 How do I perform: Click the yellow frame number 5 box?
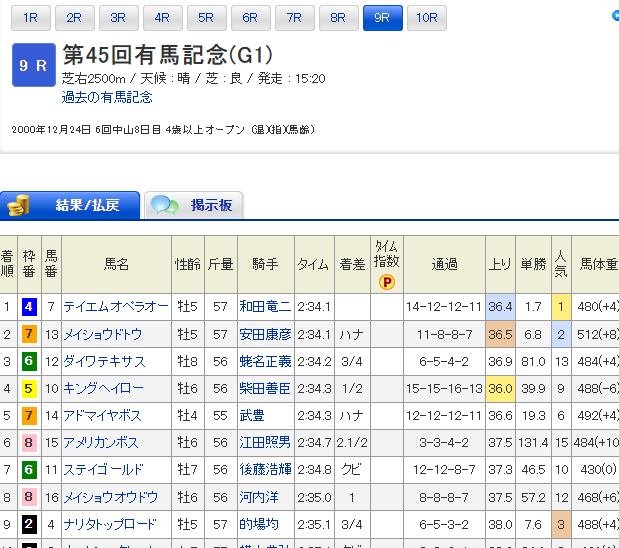point(30,388)
